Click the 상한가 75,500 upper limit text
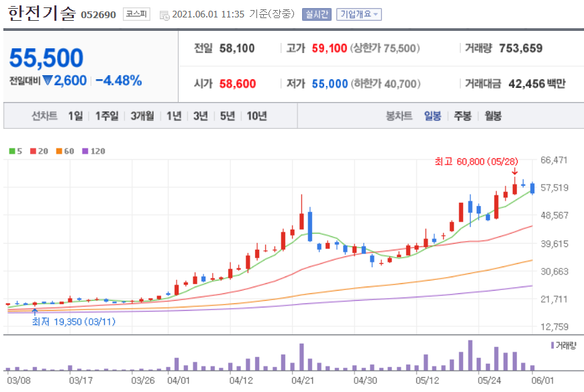 pos(385,48)
